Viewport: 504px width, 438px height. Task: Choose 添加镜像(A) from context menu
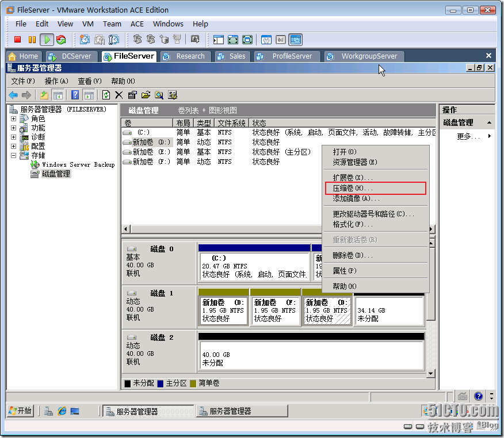[375, 198]
